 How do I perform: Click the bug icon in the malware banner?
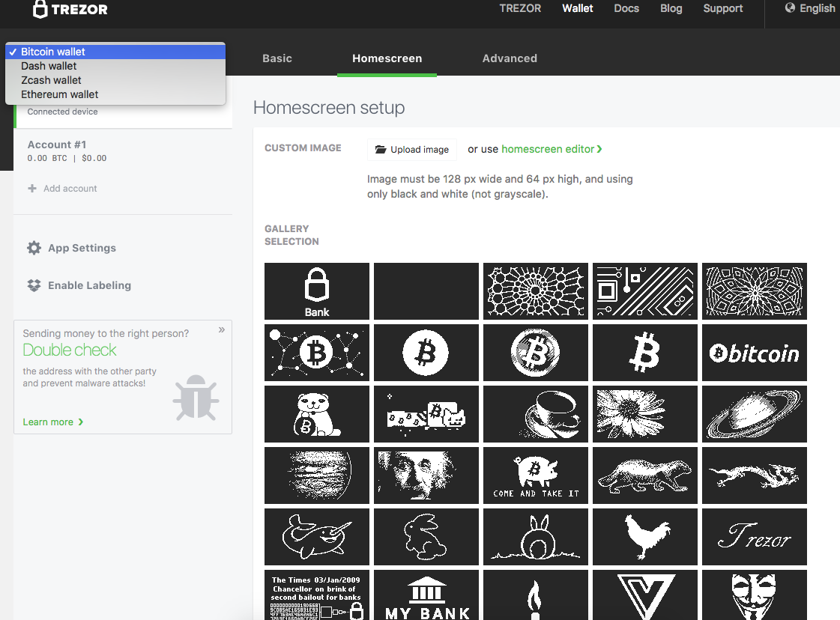point(196,398)
